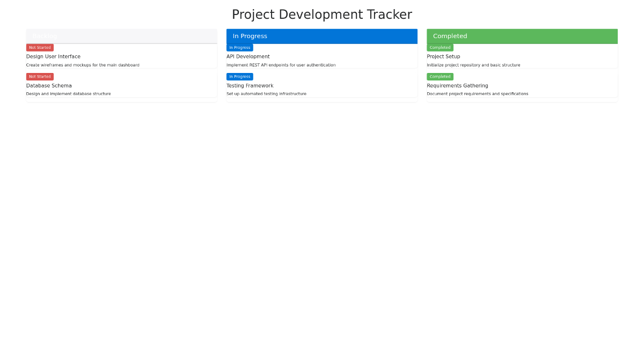Click the Completed badge on Project Setup
The width and height of the screenshot is (644, 338).
[440, 47]
